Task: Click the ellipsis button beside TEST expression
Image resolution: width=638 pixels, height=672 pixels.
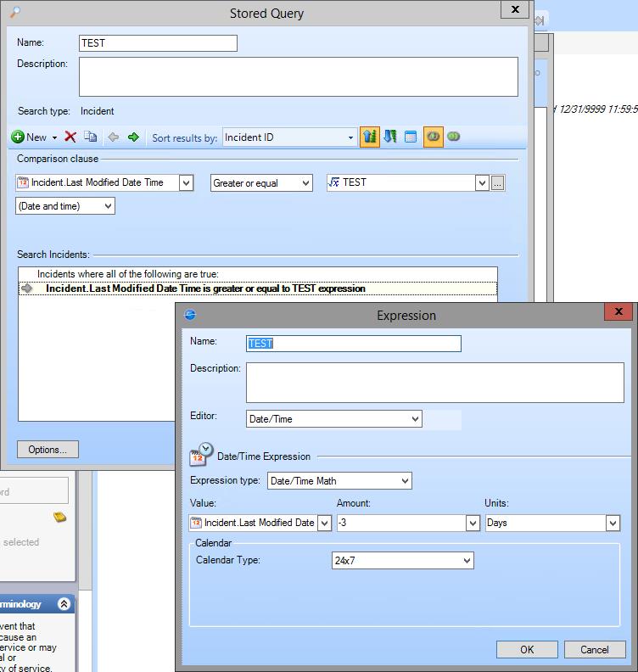Action: [498, 183]
